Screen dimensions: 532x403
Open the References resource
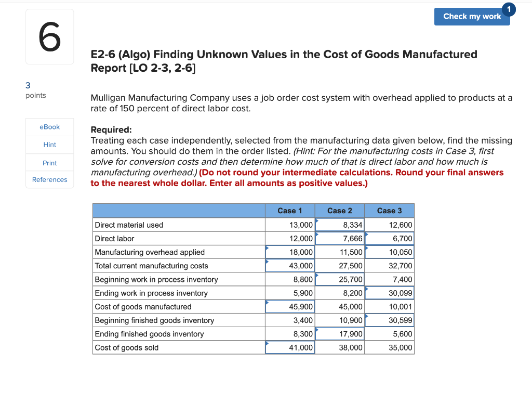tap(49, 179)
